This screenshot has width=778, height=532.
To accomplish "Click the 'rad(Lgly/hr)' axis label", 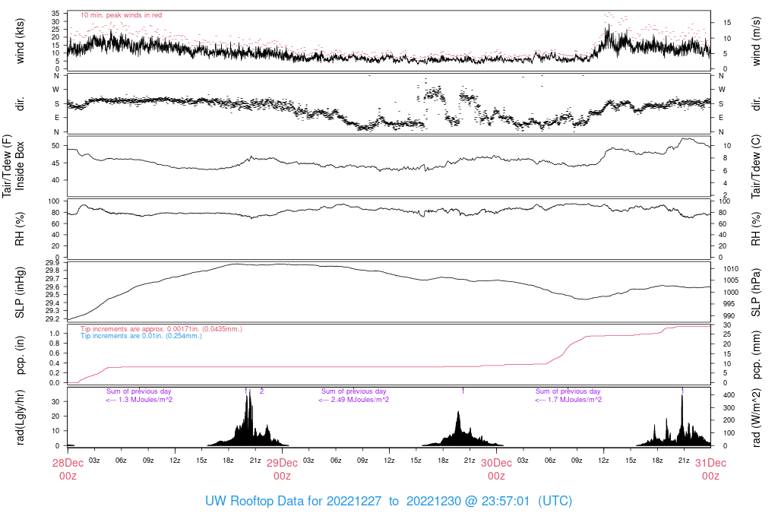I will point(20,417).
